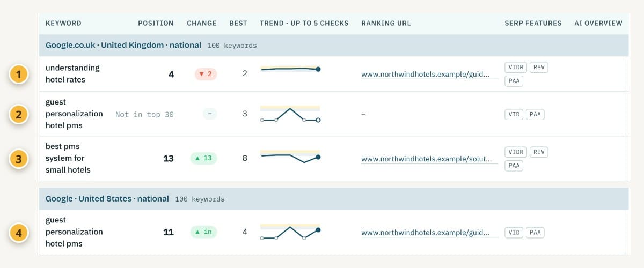Click the SERP FEATURES column header

coord(533,23)
